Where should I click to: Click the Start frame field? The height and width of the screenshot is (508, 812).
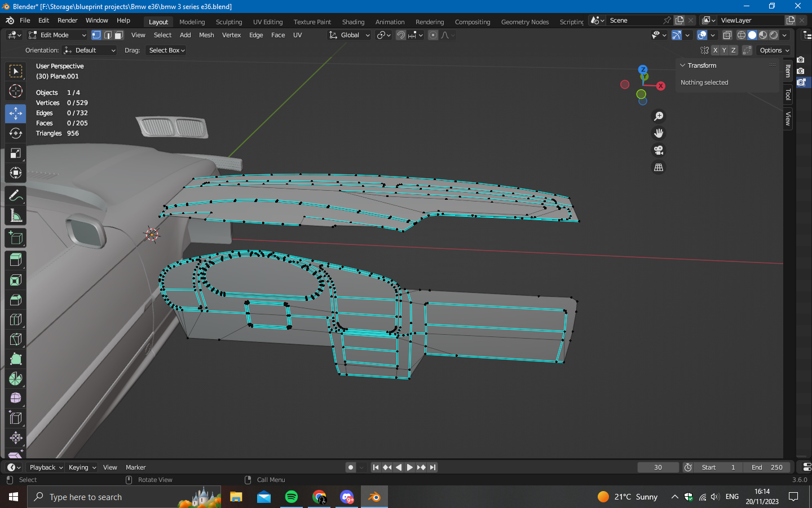point(718,467)
